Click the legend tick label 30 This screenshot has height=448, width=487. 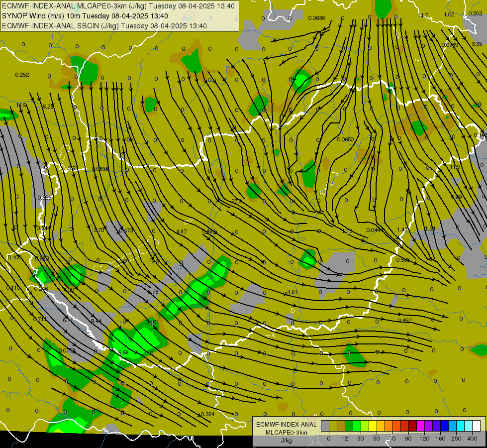pyautogui.click(x=360, y=439)
